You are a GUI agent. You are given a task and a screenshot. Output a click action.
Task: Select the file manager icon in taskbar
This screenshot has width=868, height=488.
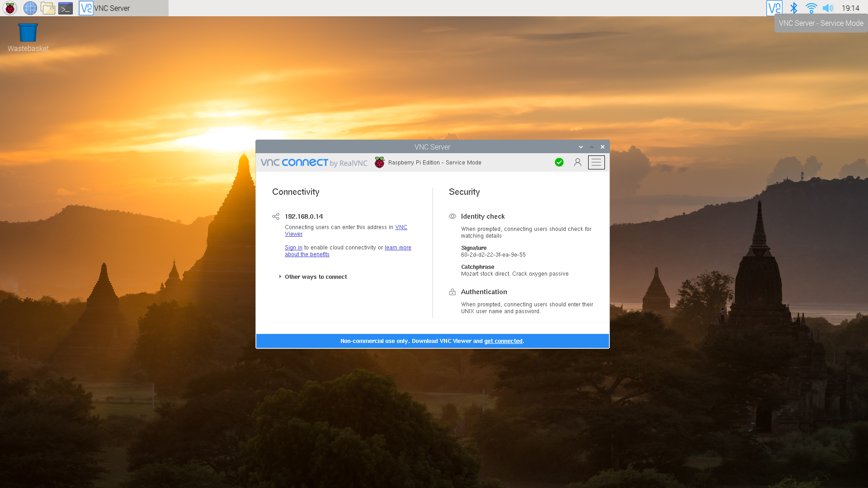[x=47, y=8]
